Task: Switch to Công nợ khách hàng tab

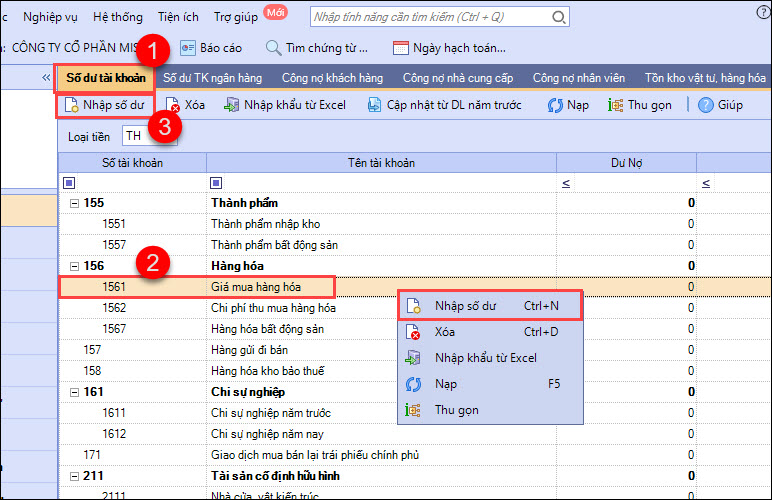Action: (x=332, y=77)
